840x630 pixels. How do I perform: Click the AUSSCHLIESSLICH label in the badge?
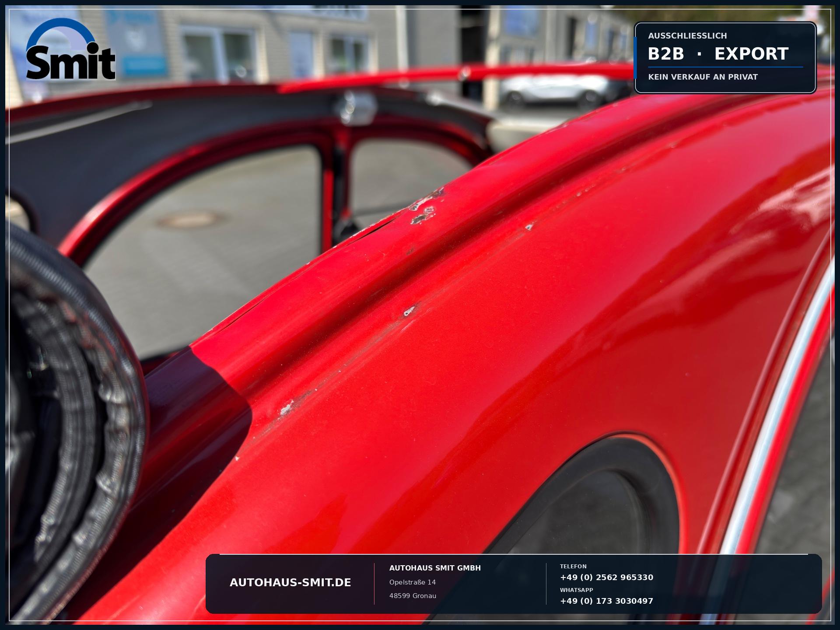click(687, 36)
